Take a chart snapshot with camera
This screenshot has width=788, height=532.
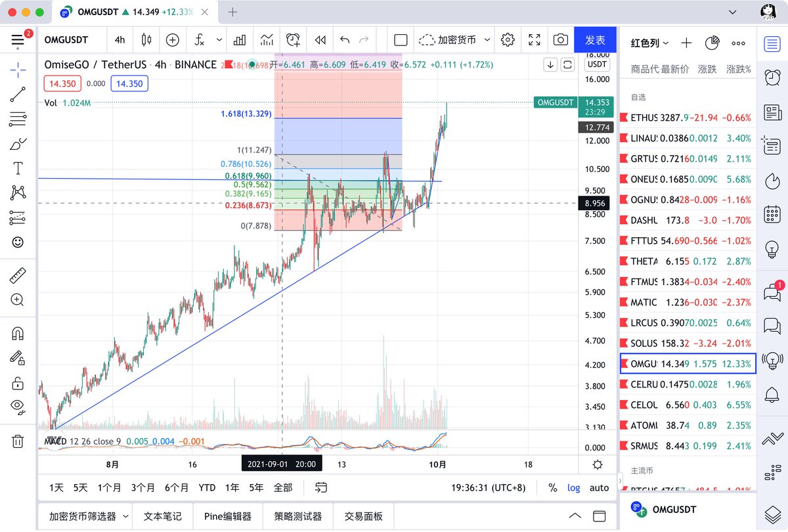click(x=560, y=40)
